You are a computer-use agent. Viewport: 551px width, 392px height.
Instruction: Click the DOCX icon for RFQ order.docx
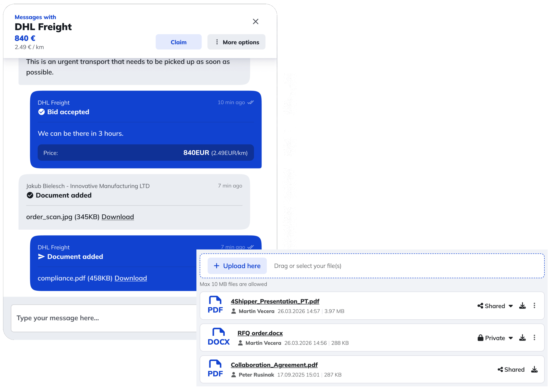click(x=219, y=337)
